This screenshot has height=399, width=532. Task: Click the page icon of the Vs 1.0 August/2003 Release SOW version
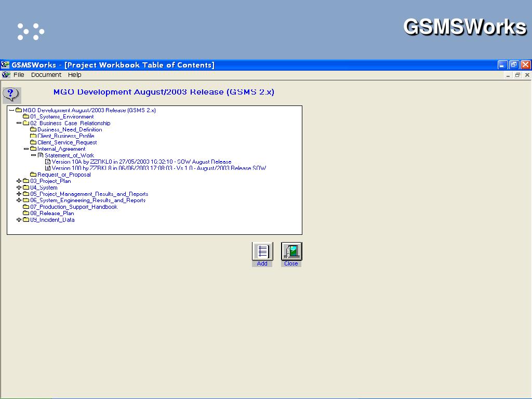pyautogui.click(x=48, y=168)
